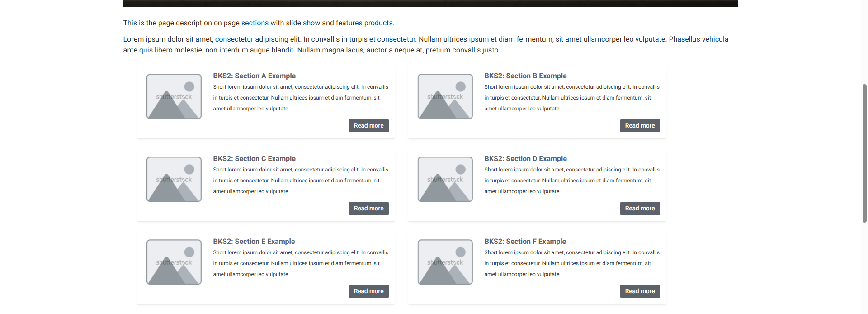Open the BKS2: Section C Example title
868x314 pixels.
coord(255,159)
